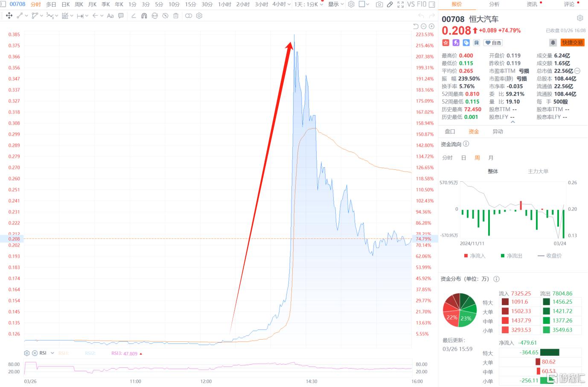Screen dimensions: 588x387
Task: Select the magnet snap drawing tool
Action: 144,16
